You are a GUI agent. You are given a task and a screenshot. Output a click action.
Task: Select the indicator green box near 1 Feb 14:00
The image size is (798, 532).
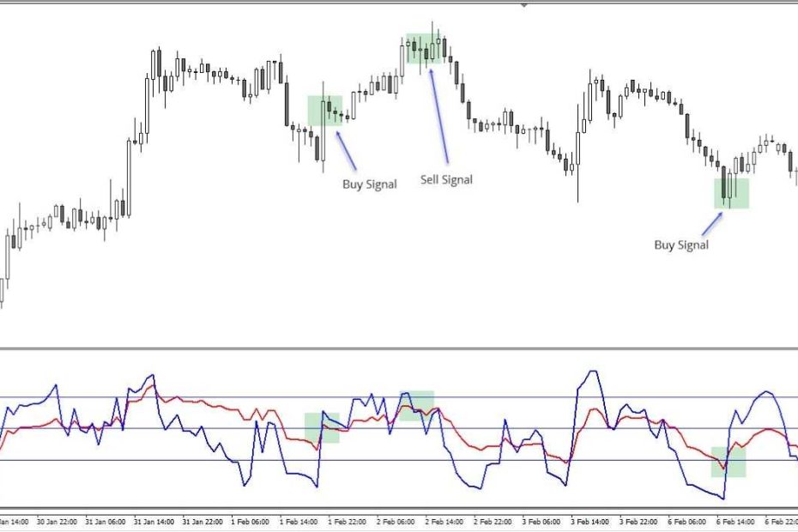[322, 427]
